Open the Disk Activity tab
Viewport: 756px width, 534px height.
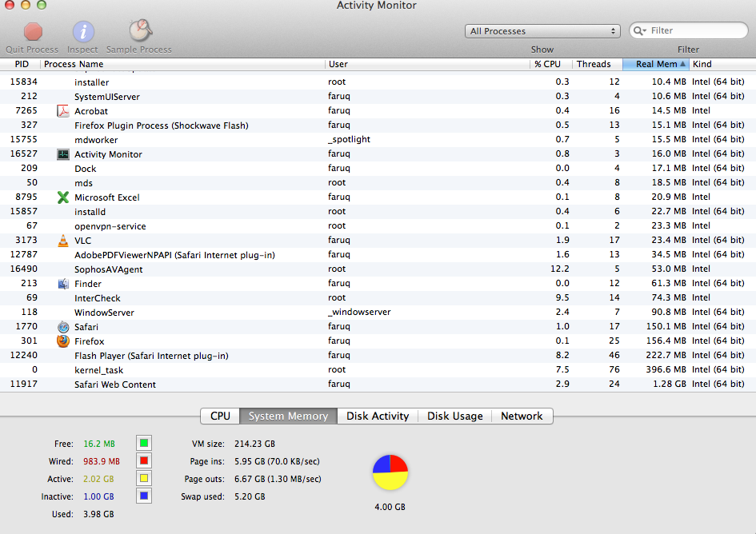pos(378,416)
